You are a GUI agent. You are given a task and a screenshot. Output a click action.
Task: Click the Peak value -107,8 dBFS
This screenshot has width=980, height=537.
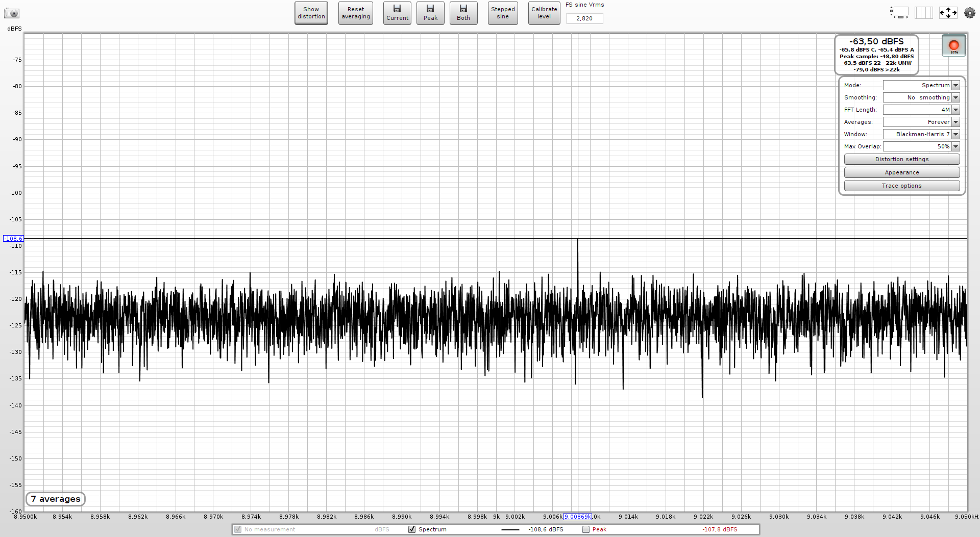coord(720,529)
